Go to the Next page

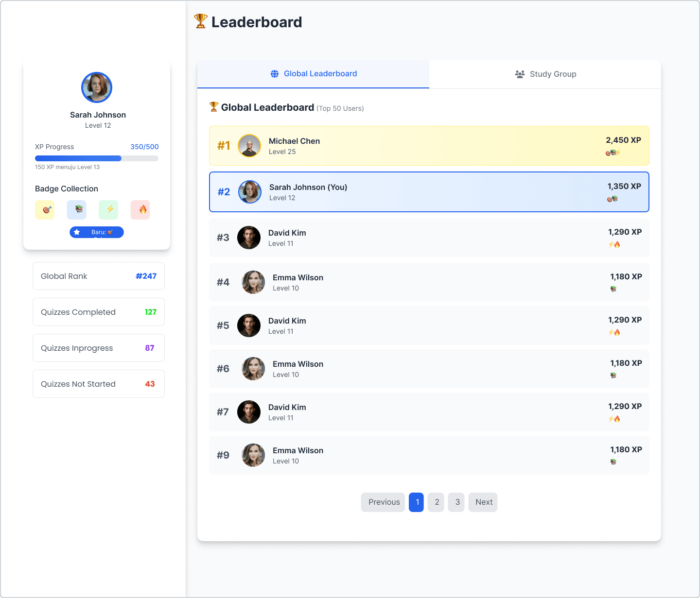483,502
